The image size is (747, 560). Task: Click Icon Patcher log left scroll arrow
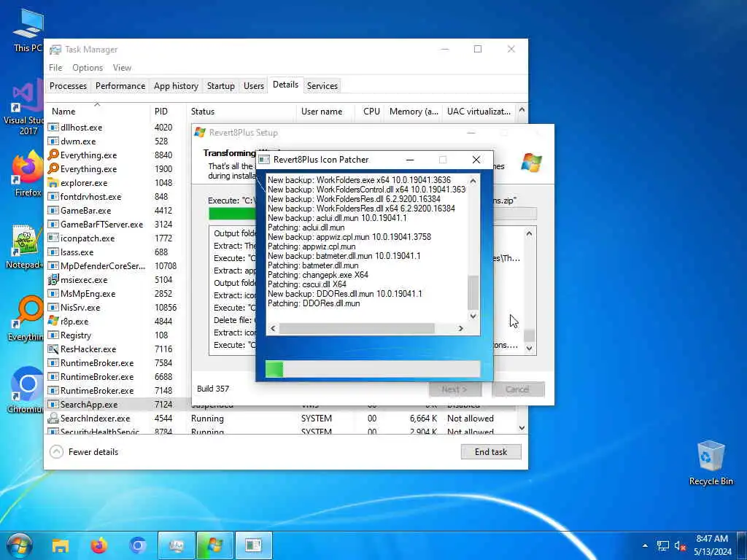[273, 328]
